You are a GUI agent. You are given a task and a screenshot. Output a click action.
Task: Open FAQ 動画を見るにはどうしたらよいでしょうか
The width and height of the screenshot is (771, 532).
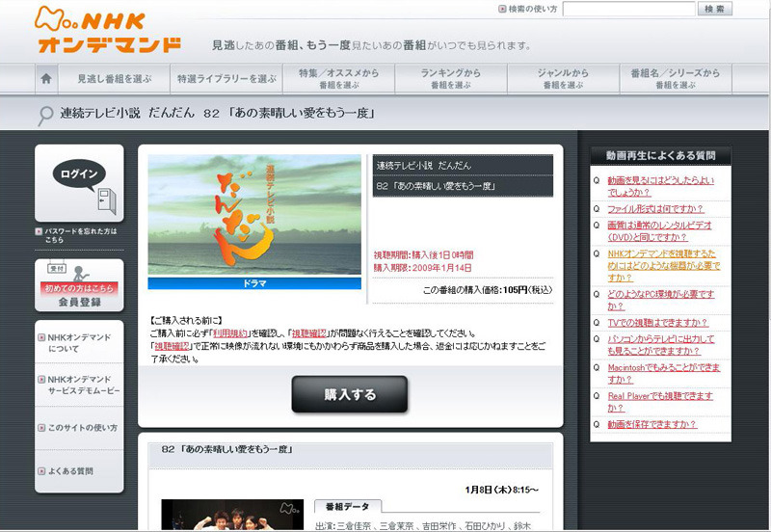coord(660,186)
